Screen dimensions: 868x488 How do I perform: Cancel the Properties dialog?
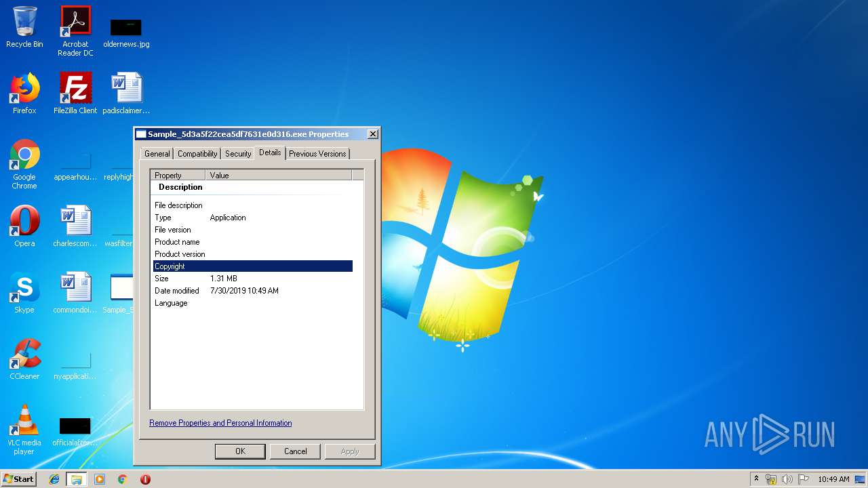pos(295,451)
